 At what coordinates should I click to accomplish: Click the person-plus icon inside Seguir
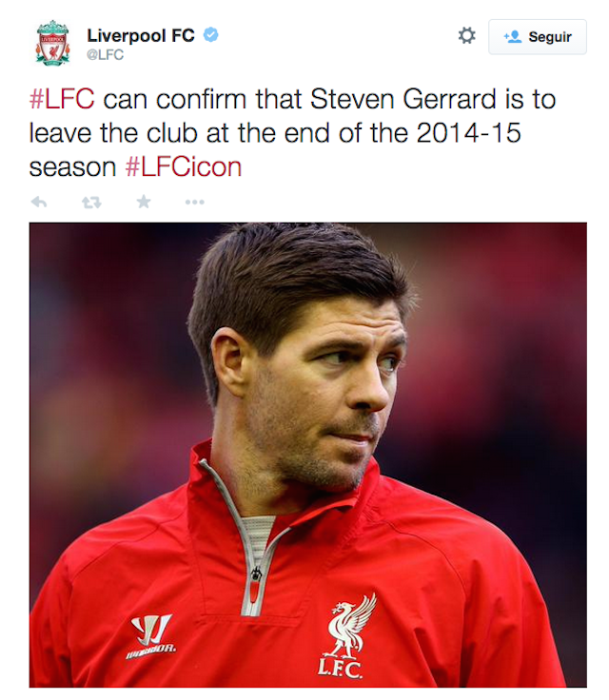tap(512, 37)
